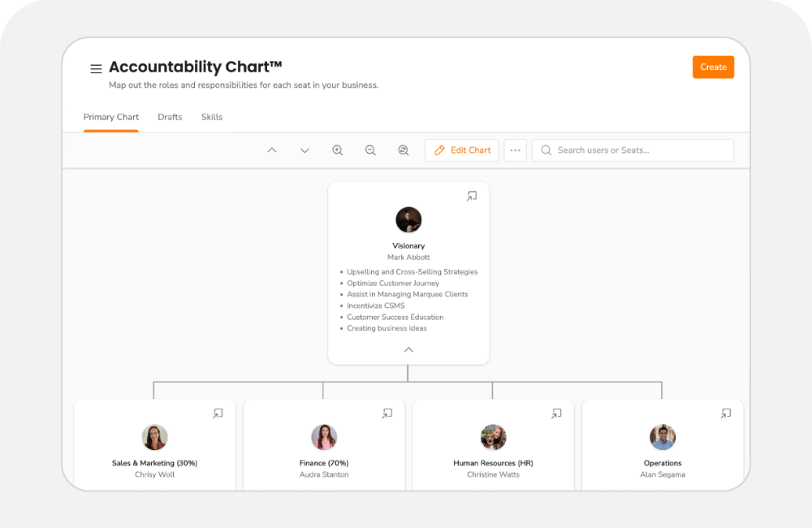Click Mark Abbott's profile photo

coord(408,219)
